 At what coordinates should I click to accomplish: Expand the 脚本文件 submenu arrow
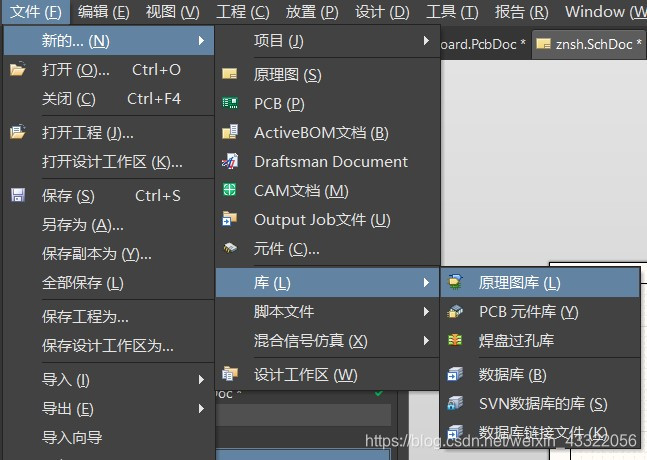click(426, 311)
